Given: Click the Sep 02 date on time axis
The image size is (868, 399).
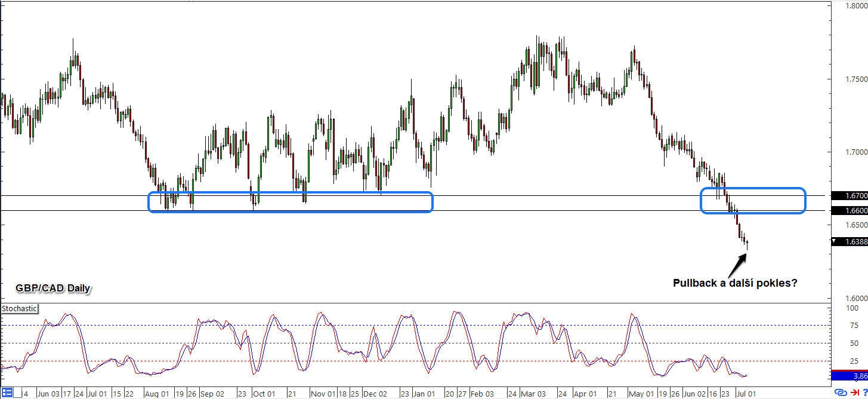Looking at the screenshot, I should [x=212, y=394].
